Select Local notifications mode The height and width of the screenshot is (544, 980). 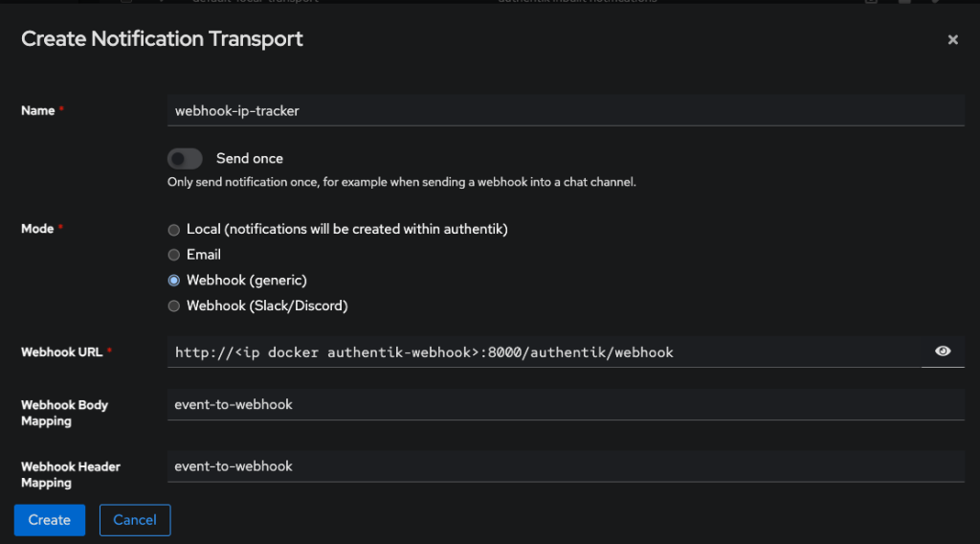(173, 230)
